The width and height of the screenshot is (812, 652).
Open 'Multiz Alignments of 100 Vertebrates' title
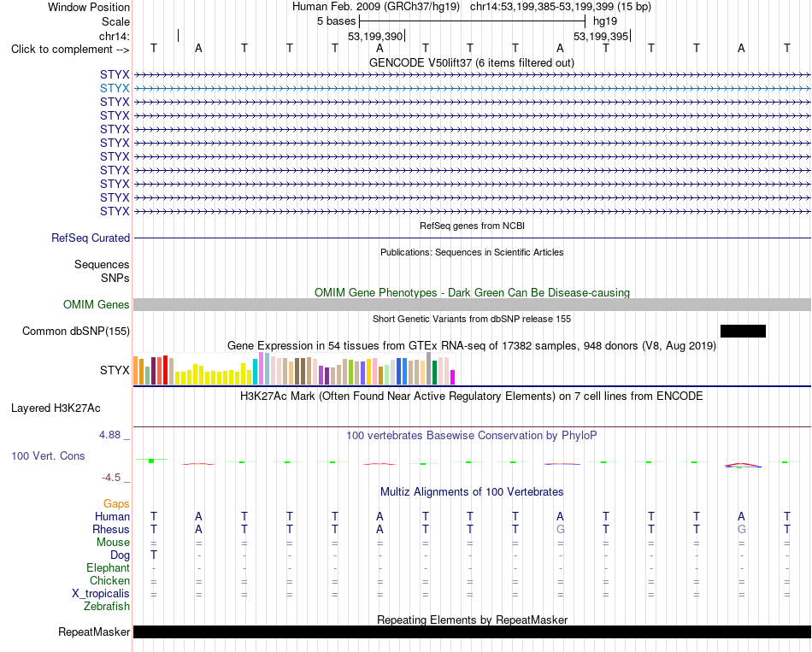(x=472, y=492)
